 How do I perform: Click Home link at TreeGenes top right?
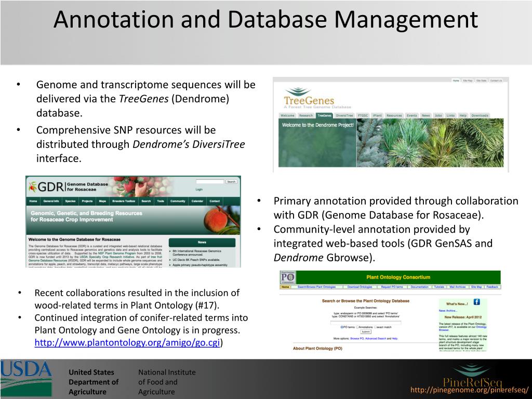pos(456,81)
